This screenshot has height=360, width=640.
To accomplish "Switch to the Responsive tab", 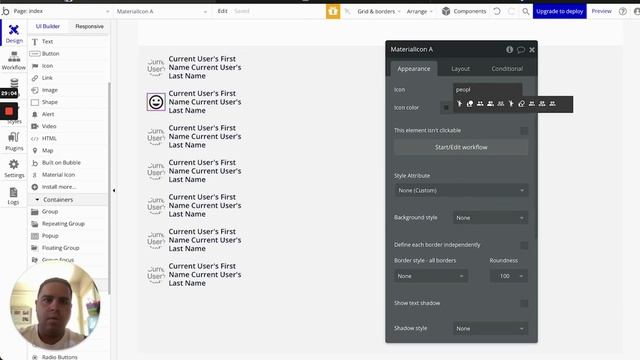I will click(89, 27).
